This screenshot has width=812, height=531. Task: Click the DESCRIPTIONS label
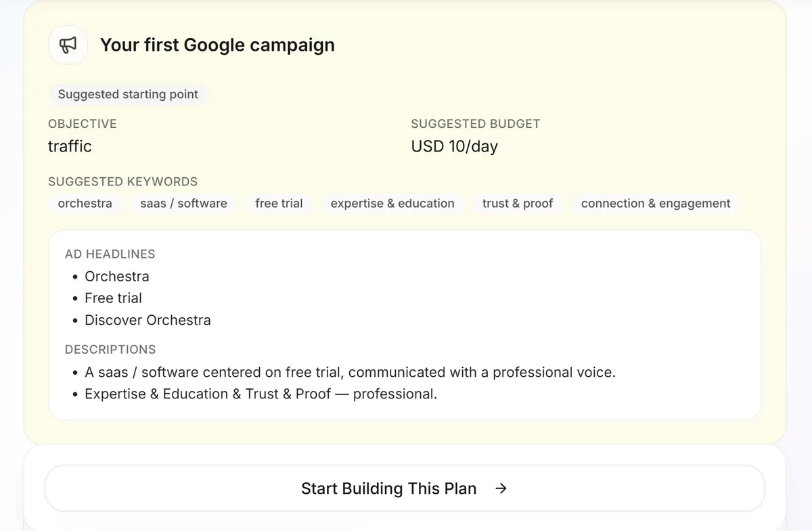point(110,350)
